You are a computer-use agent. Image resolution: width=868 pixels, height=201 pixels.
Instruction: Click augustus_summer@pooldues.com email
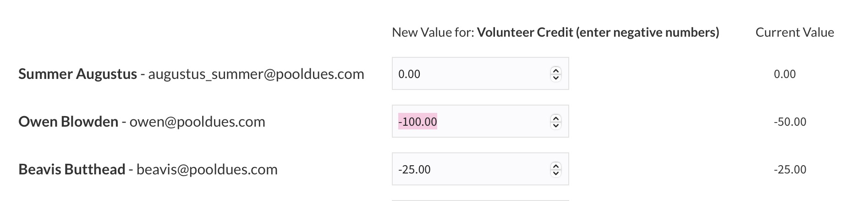(256, 74)
